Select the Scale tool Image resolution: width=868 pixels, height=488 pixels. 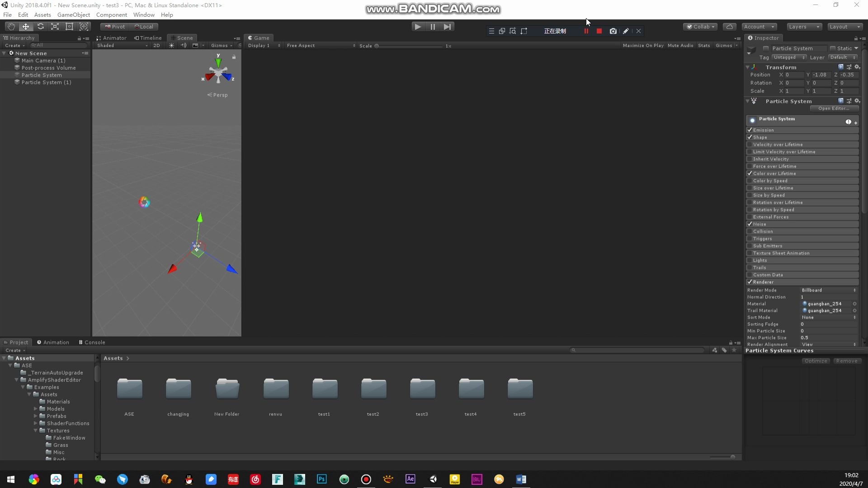click(55, 27)
